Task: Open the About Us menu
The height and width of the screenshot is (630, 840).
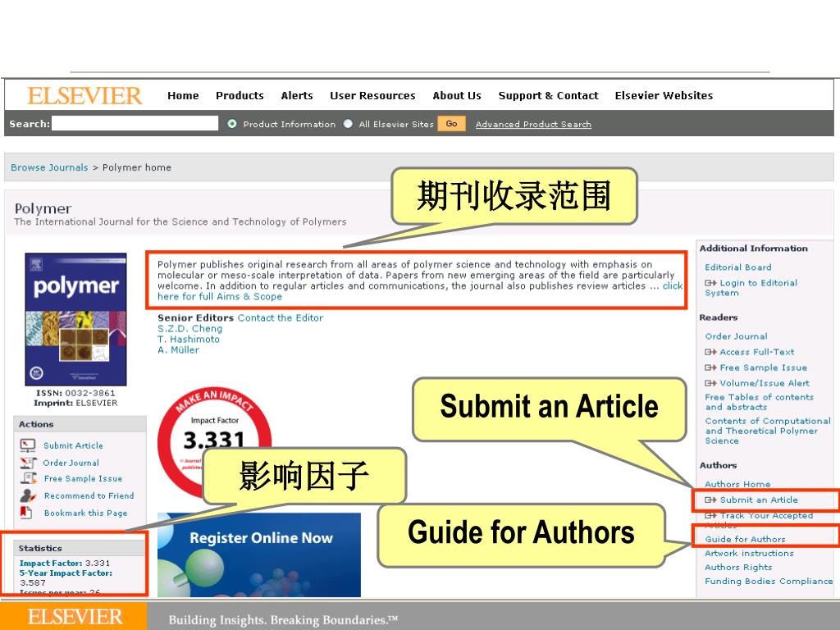Action: pyautogui.click(x=457, y=95)
